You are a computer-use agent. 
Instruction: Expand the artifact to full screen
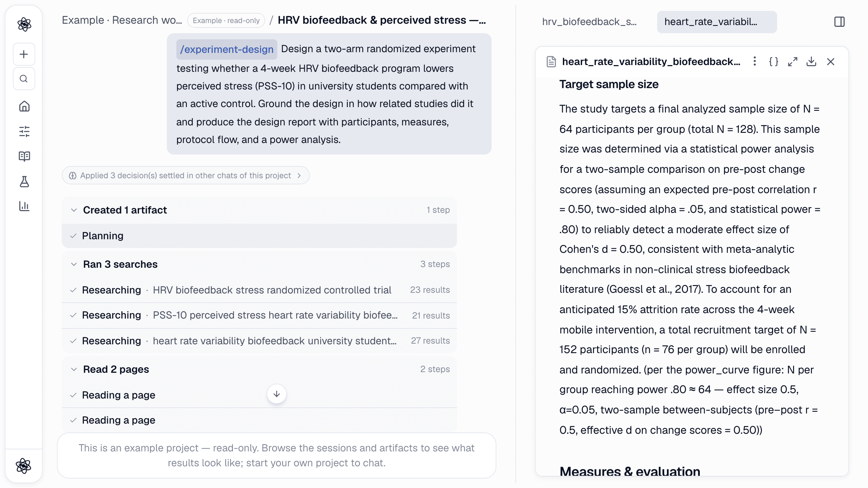pos(792,61)
